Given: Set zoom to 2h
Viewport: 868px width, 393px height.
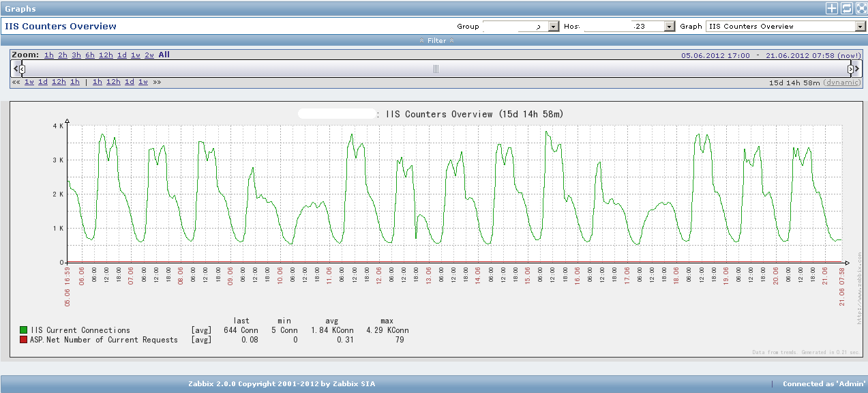Looking at the screenshot, I should (x=63, y=55).
